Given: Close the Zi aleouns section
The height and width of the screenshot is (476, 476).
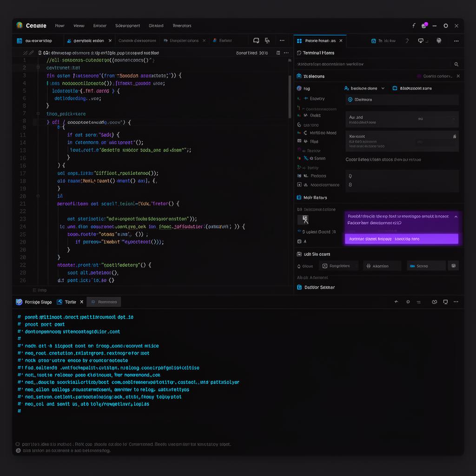Looking at the screenshot, I should click(458, 76).
